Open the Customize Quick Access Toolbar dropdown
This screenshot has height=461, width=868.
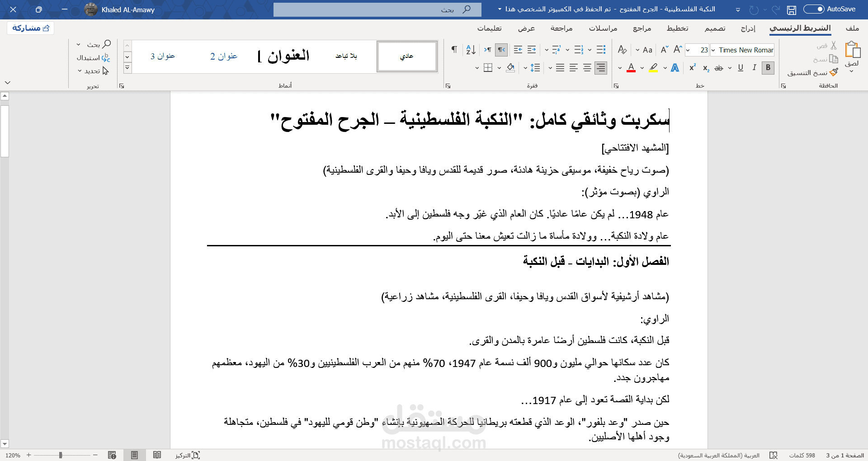[738, 9]
